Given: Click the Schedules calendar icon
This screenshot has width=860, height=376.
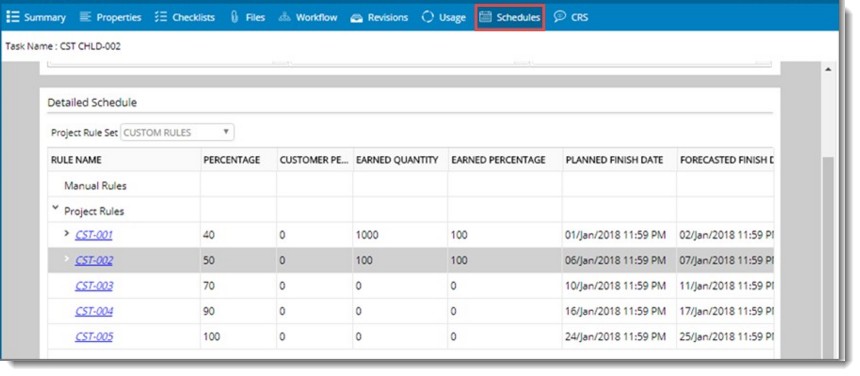Looking at the screenshot, I should click(485, 17).
